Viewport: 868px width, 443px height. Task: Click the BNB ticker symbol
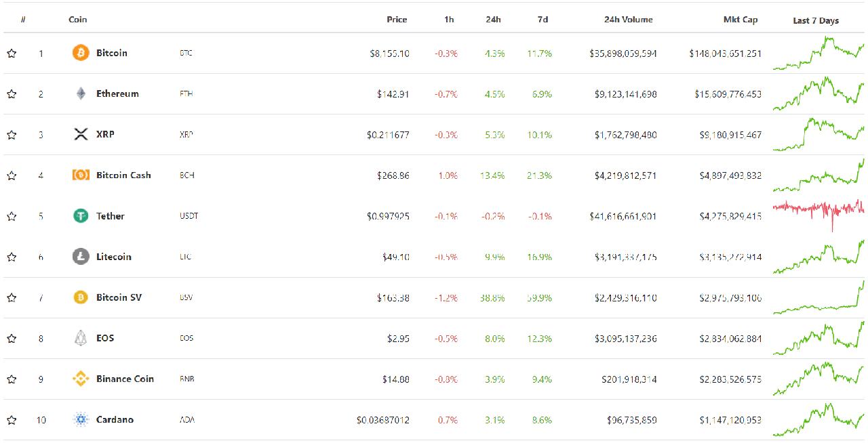186,379
